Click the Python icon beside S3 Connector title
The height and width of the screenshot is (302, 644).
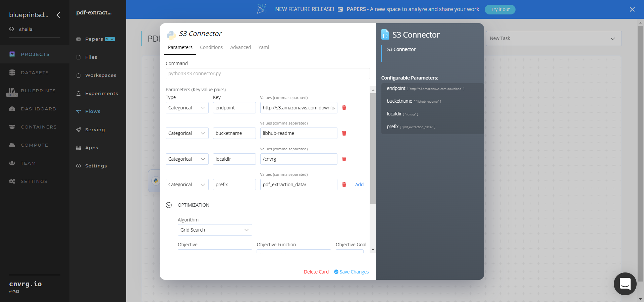(171, 35)
